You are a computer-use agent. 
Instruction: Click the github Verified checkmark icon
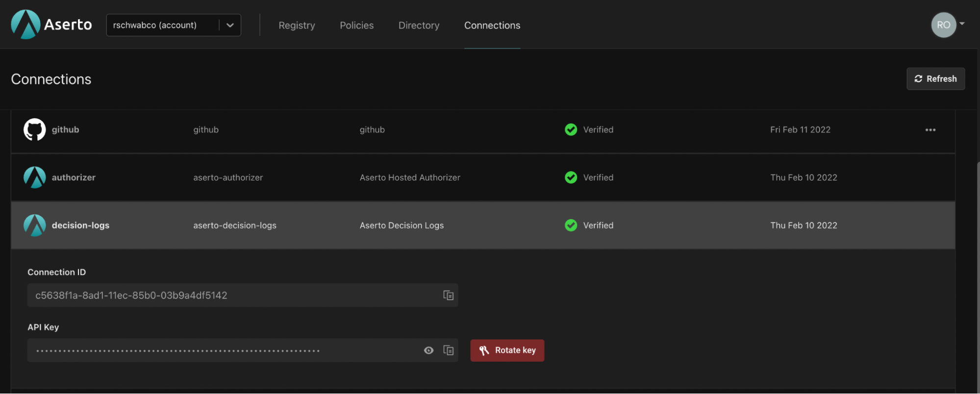[571, 129]
